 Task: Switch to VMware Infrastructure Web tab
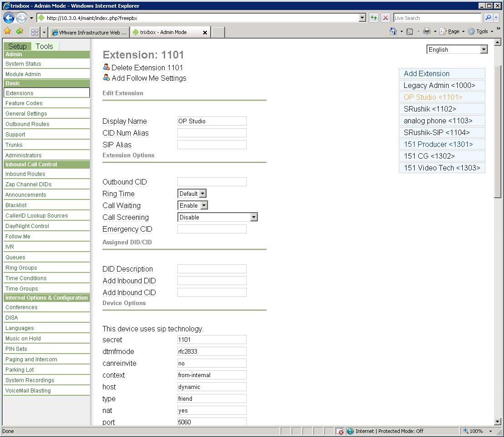point(89,33)
